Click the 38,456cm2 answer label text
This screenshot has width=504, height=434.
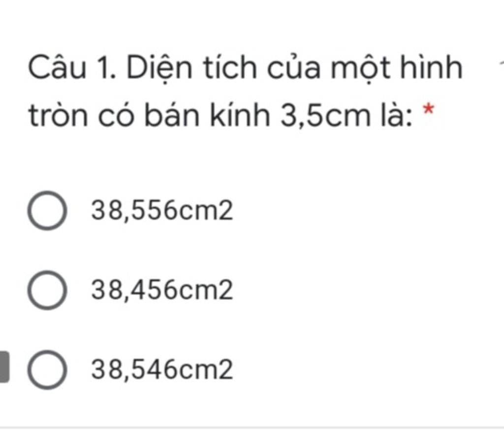click(162, 290)
